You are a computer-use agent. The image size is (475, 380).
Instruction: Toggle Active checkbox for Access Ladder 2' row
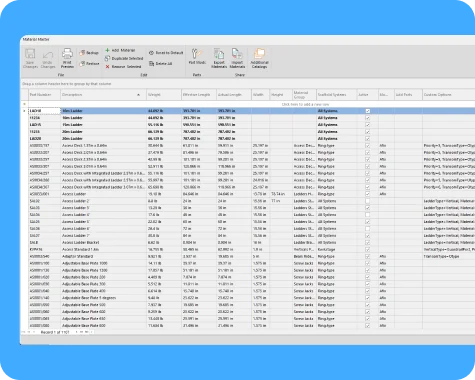coord(368,201)
